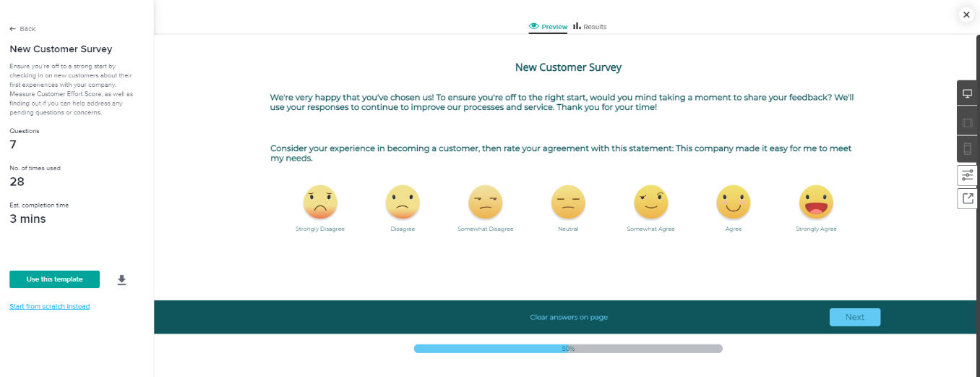Switch to tablet preview mode
Viewport: 980px width, 377px height.
coord(968,122)
